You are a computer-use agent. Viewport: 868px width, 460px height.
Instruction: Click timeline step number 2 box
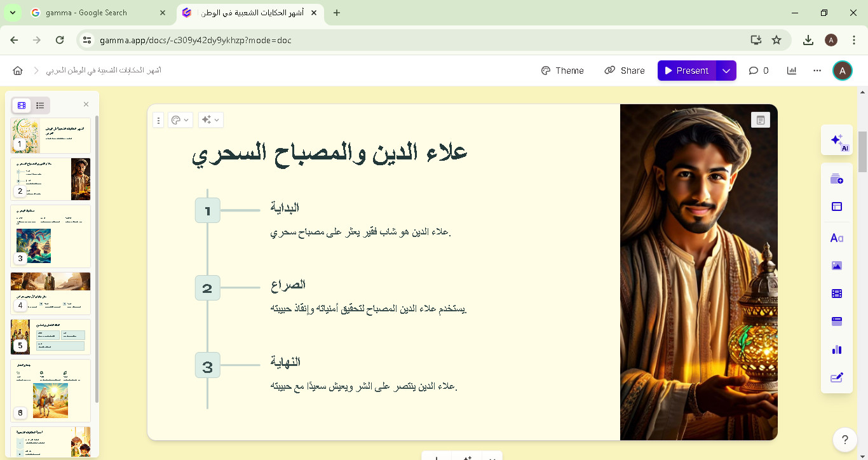click(207, 288)
